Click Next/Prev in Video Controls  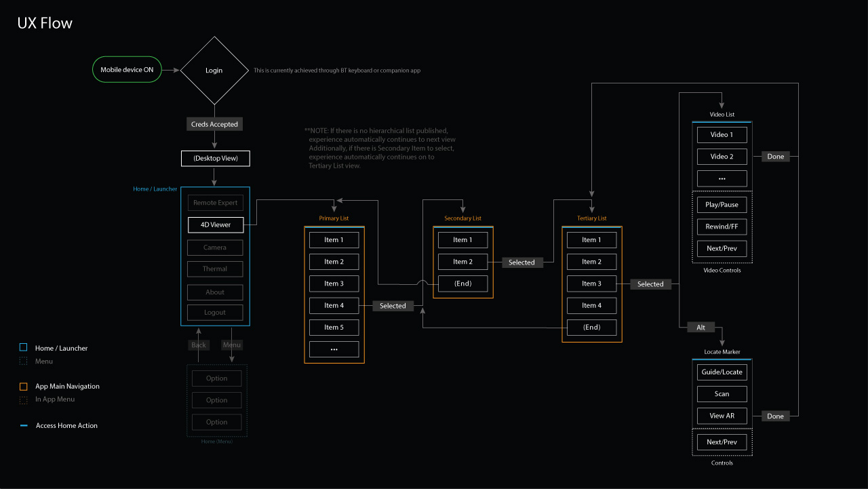[722, 249]
